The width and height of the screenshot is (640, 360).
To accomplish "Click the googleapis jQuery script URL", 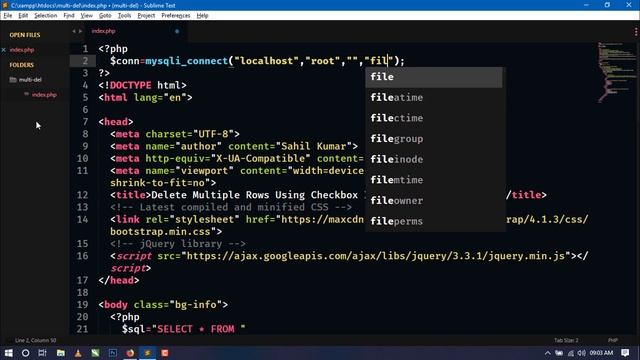I will [x=376, y=256].
